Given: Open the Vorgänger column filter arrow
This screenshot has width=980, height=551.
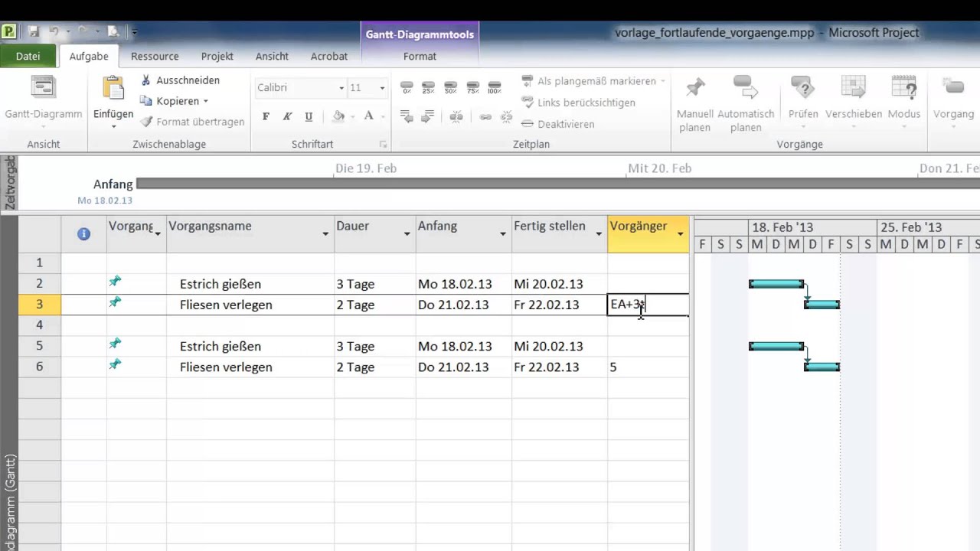Looking at the screenshot, I should 680,233.
